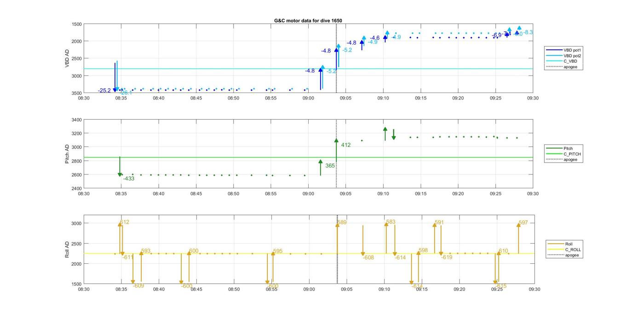
Task: Click the '2800' tick on the Pitch axis
Action: (x=77, y=161)
